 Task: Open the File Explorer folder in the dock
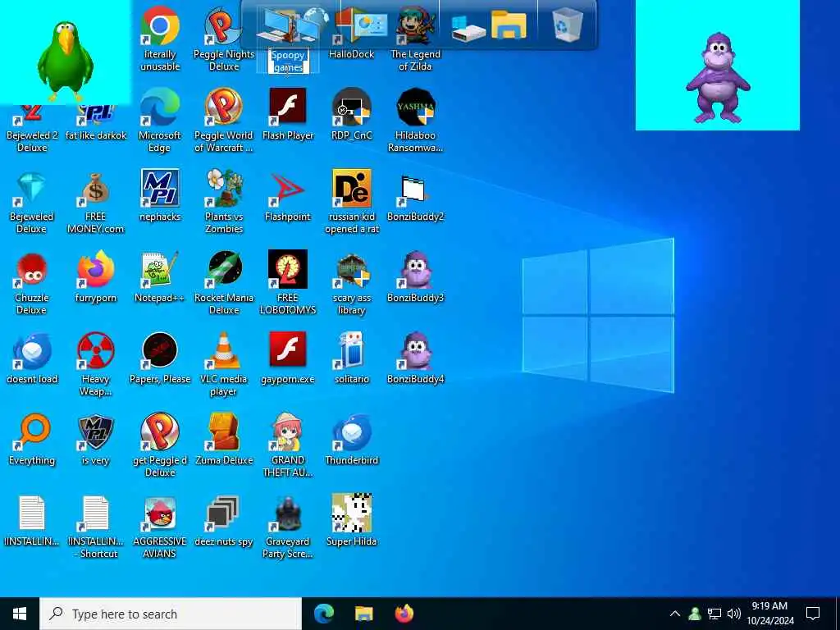pyautogui.click(x=509, y=25)
